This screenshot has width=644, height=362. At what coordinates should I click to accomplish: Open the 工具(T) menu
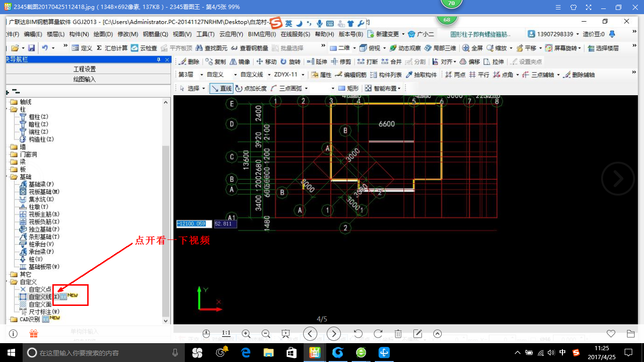(x=206, y=34)
